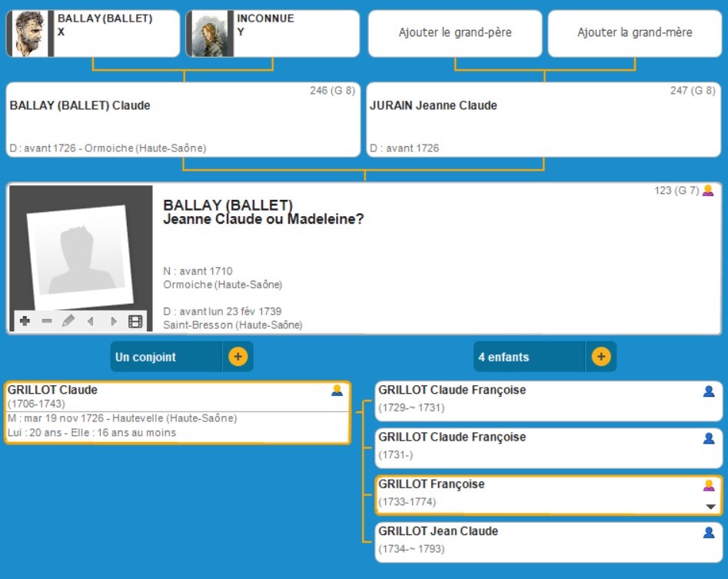
Task: Click 'Ajouter la grand-mère' button
Action: [635, 33]
